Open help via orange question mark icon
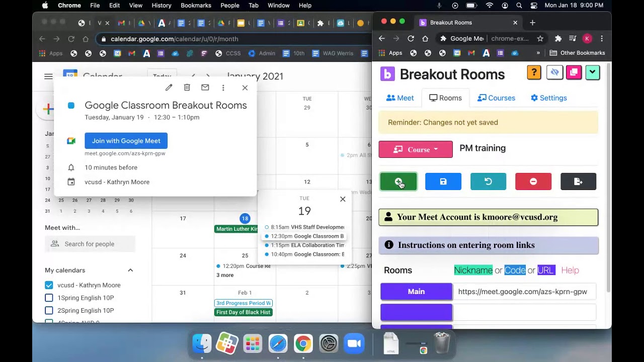The height and width of the screenshot is (362, 644). click(x=534, y=72)
